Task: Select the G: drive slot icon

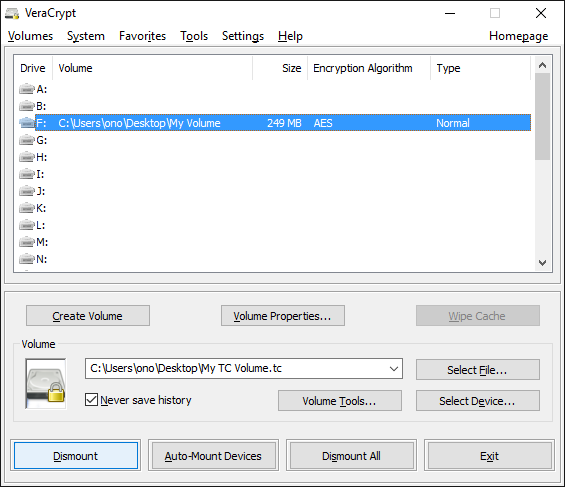Action: click(27, 140)
